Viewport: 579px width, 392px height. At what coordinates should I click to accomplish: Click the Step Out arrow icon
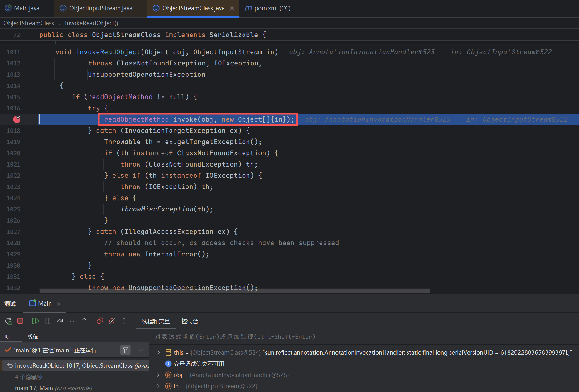[x=84, y=321]
